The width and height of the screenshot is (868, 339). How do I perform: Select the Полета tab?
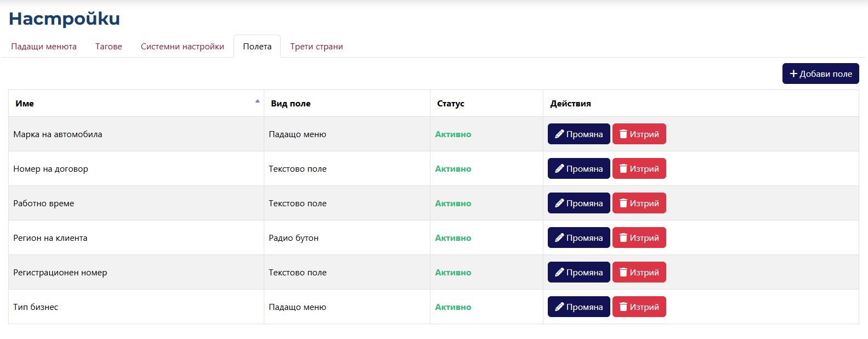pyautogui.click(x=257, y=47)
